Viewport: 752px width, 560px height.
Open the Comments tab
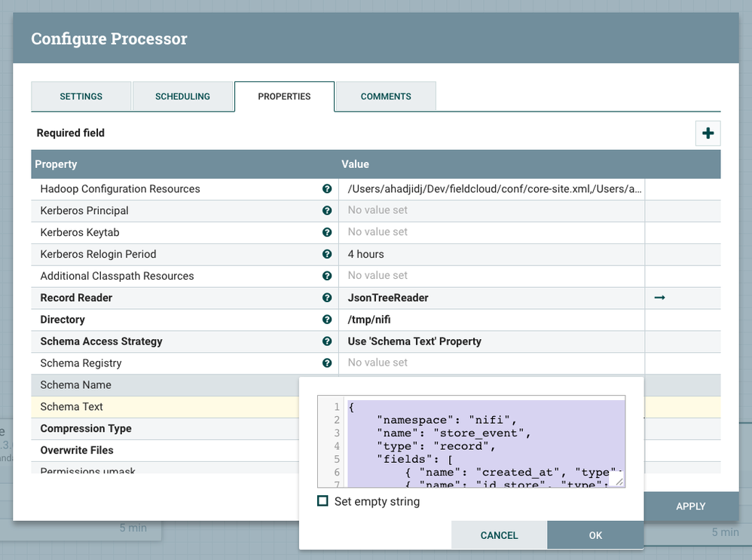386,96
